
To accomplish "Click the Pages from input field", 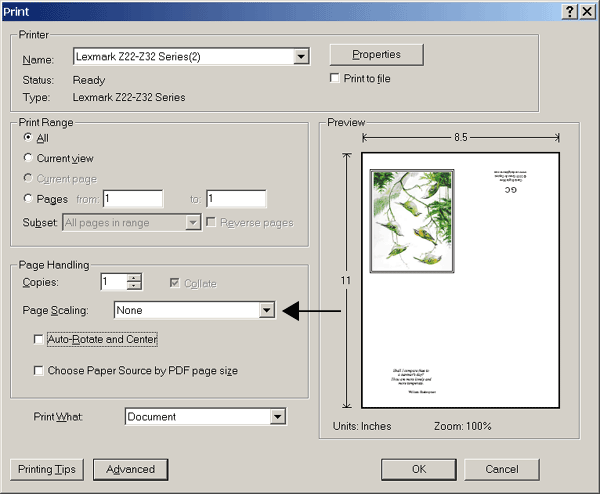I will [132, 199].
